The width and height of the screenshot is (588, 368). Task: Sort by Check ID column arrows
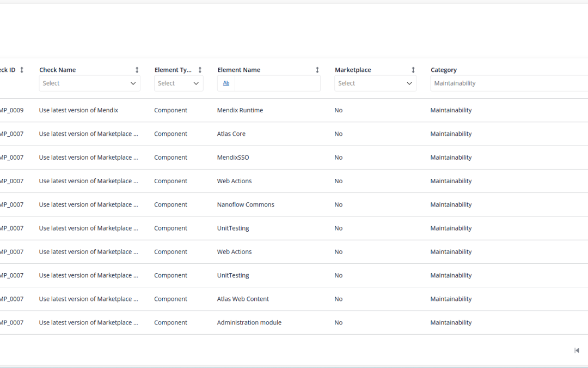coord(22,70)
